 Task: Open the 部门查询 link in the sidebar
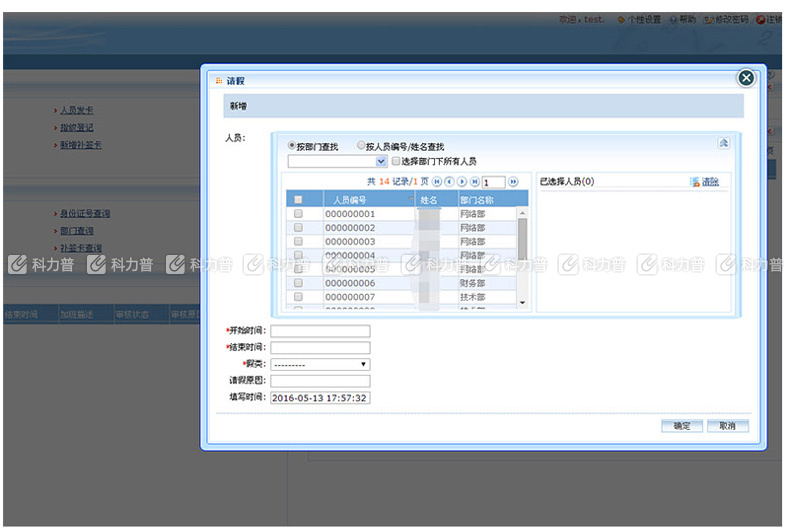pyautogui.click(x=77, y=230)
